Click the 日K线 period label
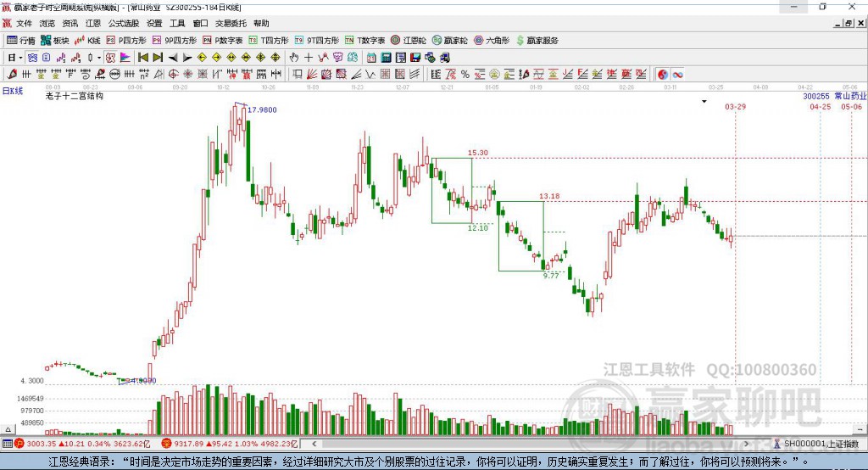Image resolution: width=868 pixels, height=470 pixels. [13, 91]
